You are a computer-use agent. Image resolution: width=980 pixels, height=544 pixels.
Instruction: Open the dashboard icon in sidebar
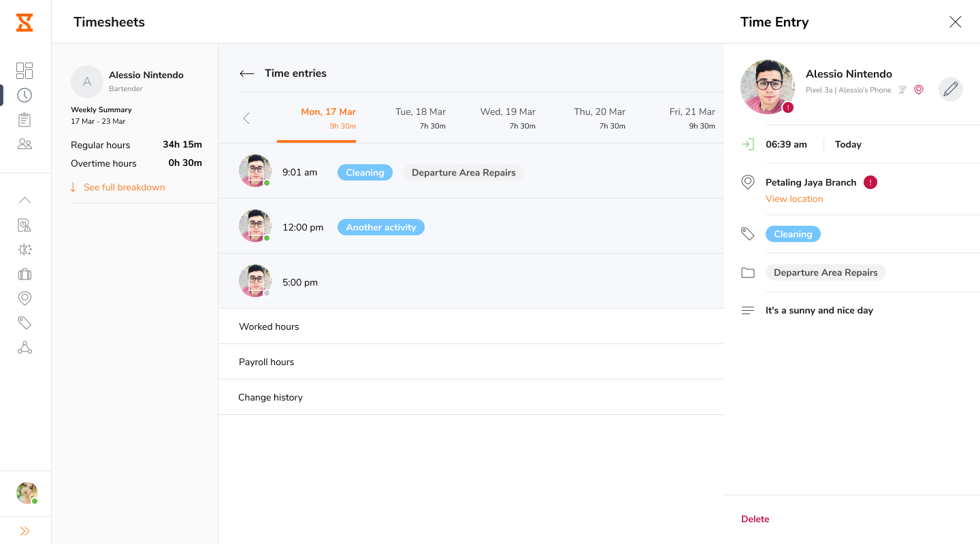[x=24, y=71]
